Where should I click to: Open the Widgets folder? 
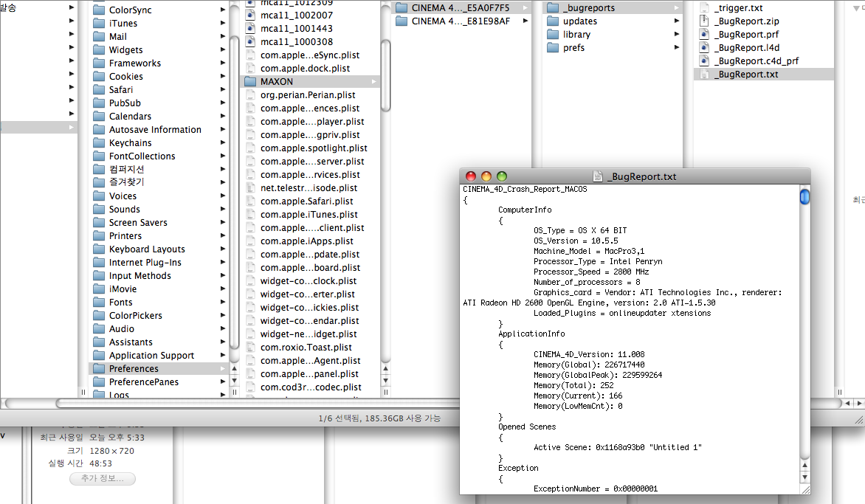(x=125, y=49)
